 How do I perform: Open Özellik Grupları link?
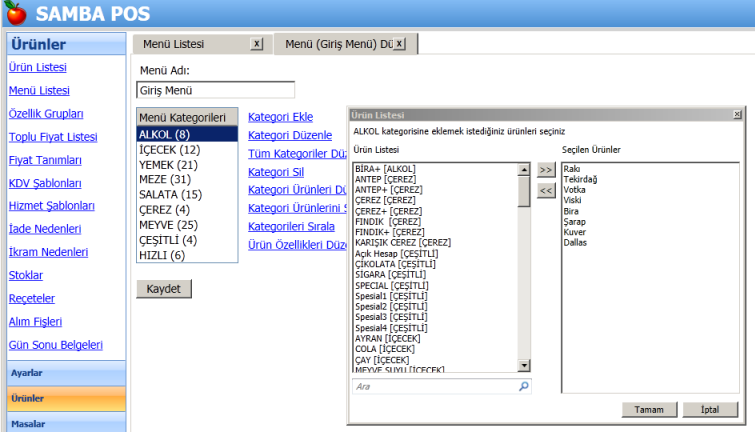coord(46,114)
